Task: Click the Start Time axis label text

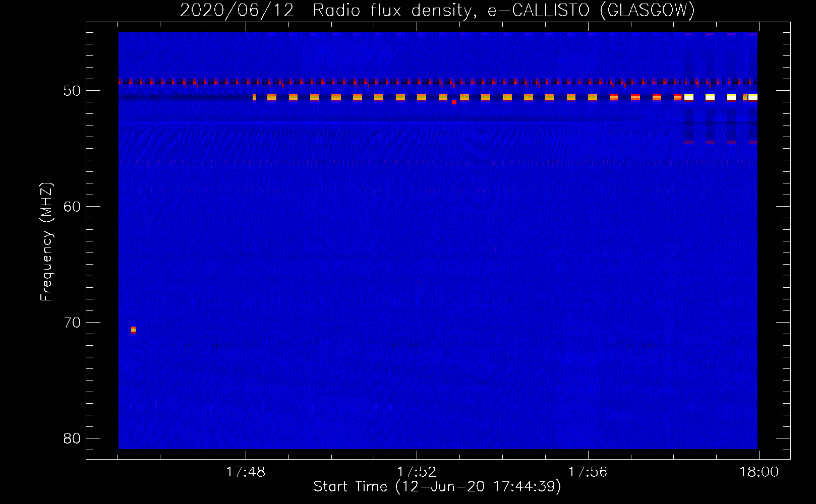Action: [x=437, y=487]
